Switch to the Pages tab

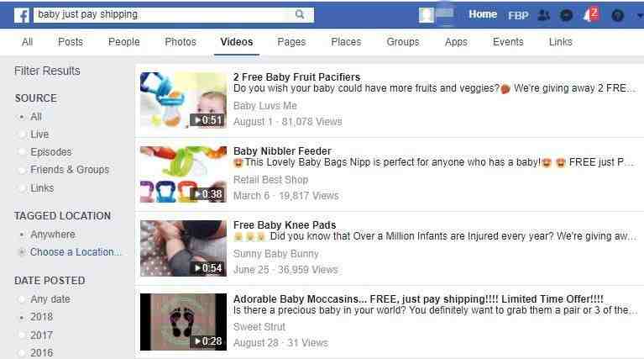tap(291, 42)
